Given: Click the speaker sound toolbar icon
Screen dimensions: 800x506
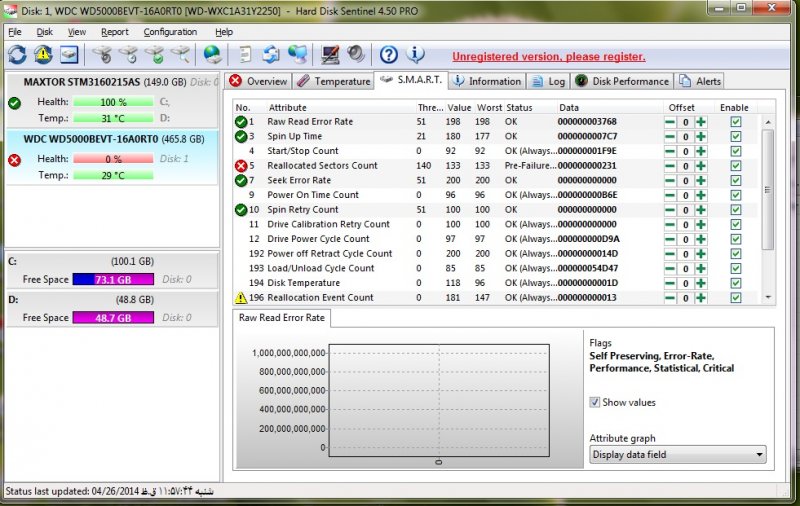Looking at the screenshot, I should (356, 54).
